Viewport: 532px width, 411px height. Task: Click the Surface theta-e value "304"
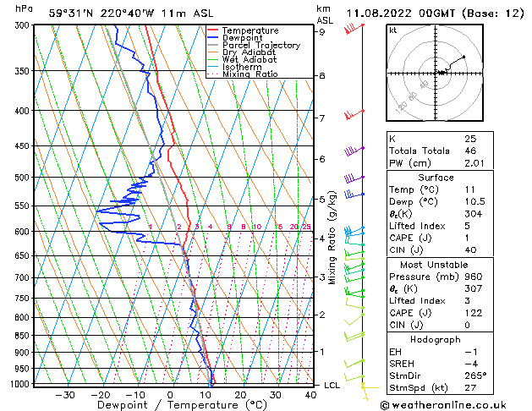click(474, 214)
